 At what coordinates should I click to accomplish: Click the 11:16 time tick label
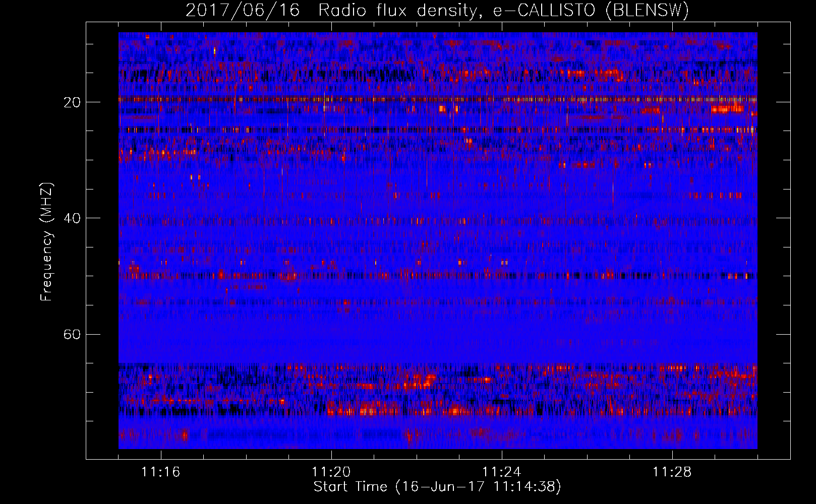point(161,472)
